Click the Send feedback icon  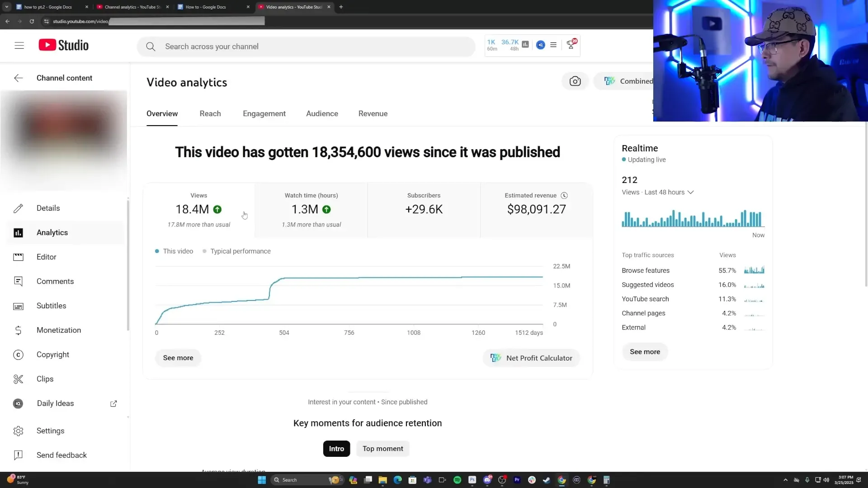click(x=18, y=455)
